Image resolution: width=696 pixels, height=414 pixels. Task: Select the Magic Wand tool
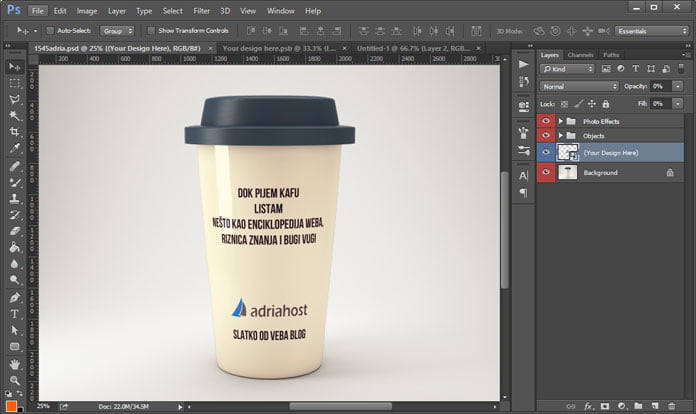15,116
